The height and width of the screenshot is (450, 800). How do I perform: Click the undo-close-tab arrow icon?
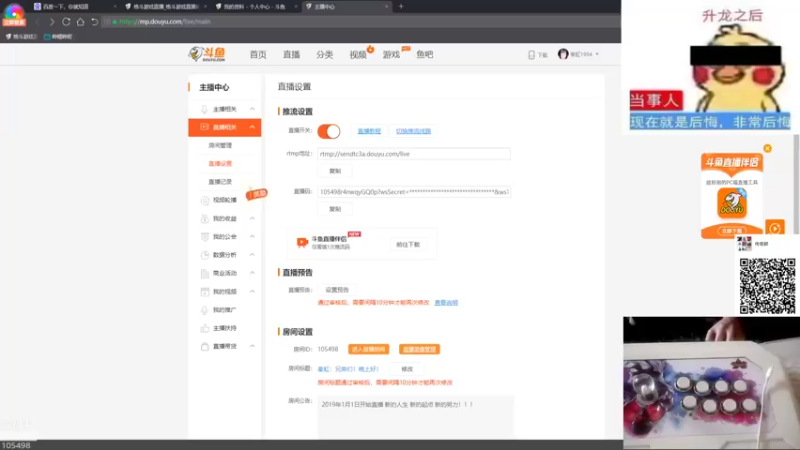pos(94,22)
